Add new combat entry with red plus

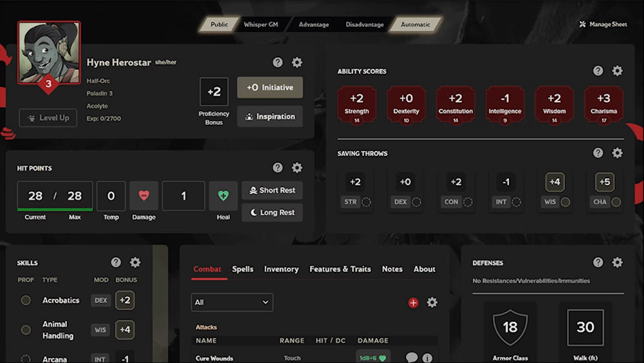tap(413, 303)
